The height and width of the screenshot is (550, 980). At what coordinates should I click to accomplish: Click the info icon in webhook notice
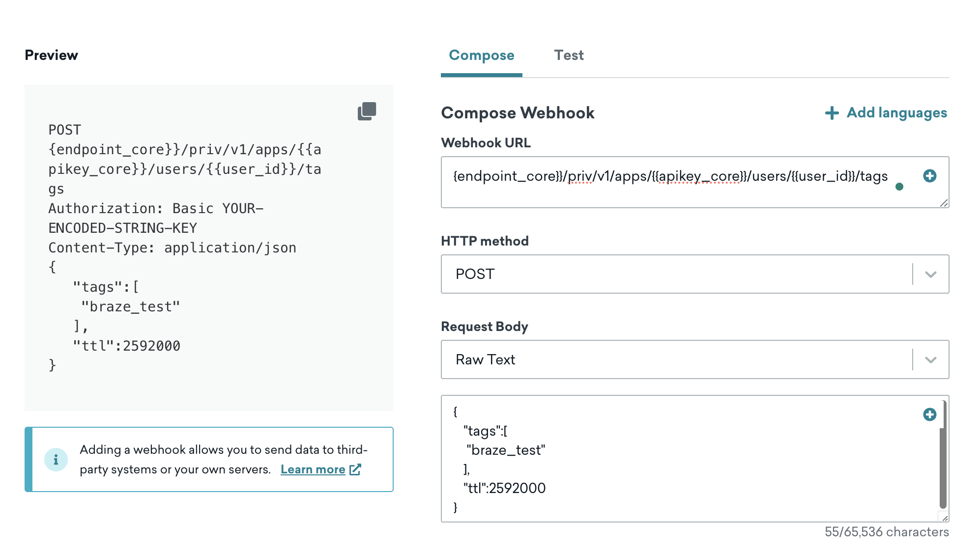56,460
